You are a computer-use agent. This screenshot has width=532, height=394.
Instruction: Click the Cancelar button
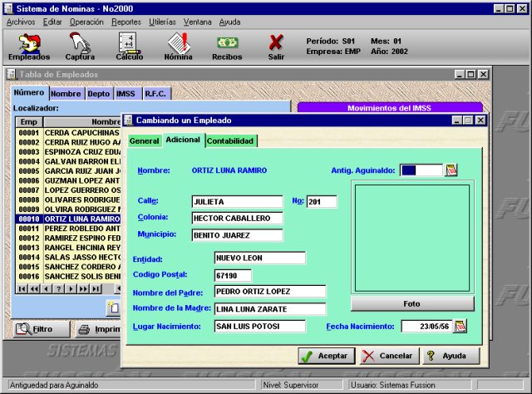click(x=389, y=356)
